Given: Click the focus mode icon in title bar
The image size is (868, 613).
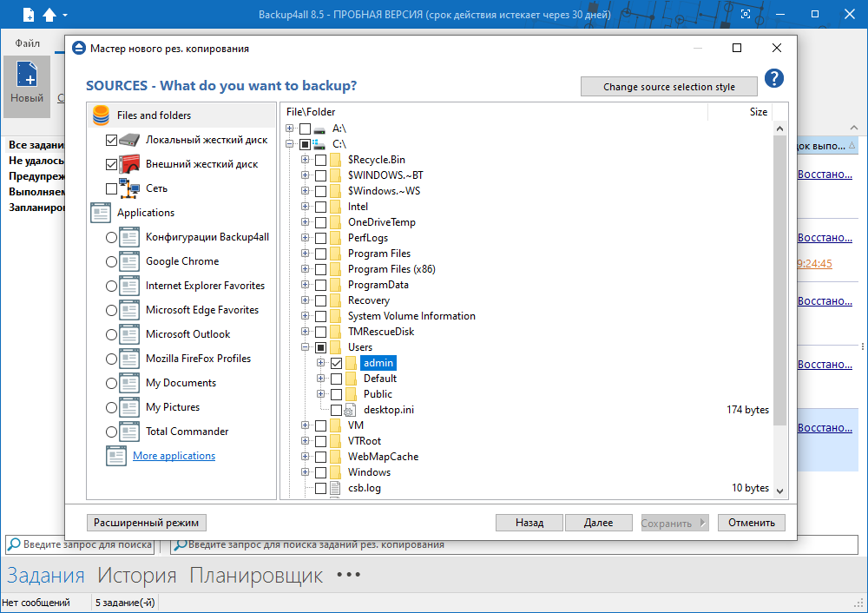Looking at the screenshot, I should click(746, 15).
